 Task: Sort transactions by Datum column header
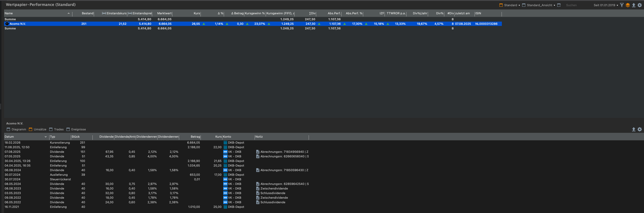[9, 137]
